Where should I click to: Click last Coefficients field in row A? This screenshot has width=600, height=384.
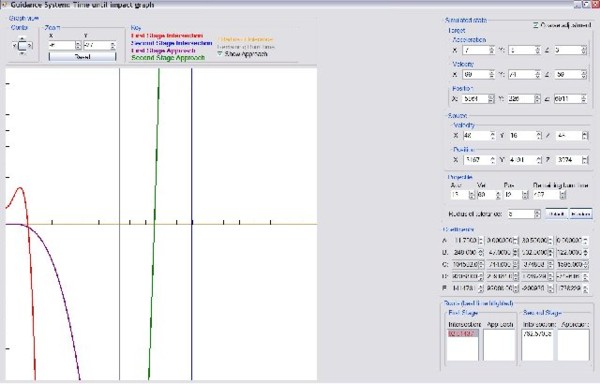tap(569, 241)
